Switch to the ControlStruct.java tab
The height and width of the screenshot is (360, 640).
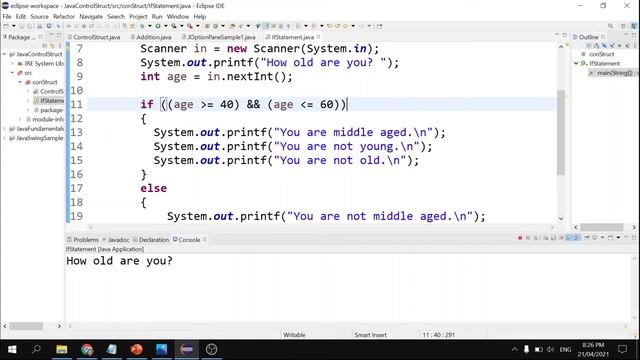pyautogui.click(x=97, y=37)
